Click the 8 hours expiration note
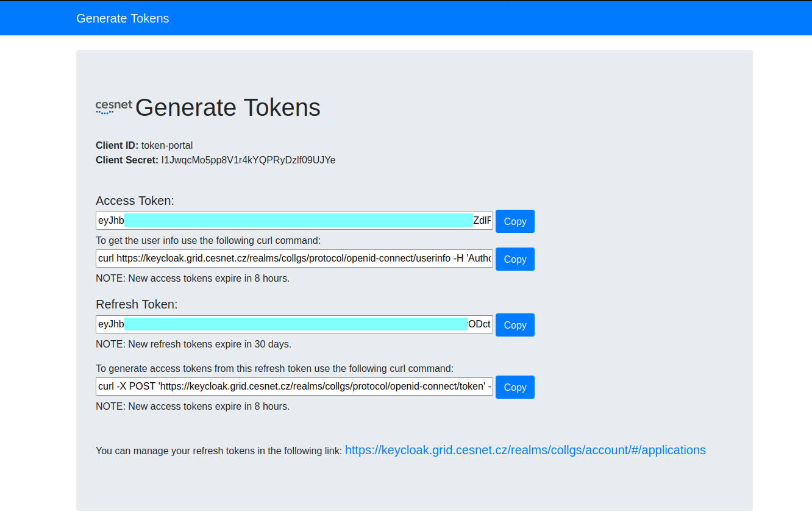 (192, 278)
